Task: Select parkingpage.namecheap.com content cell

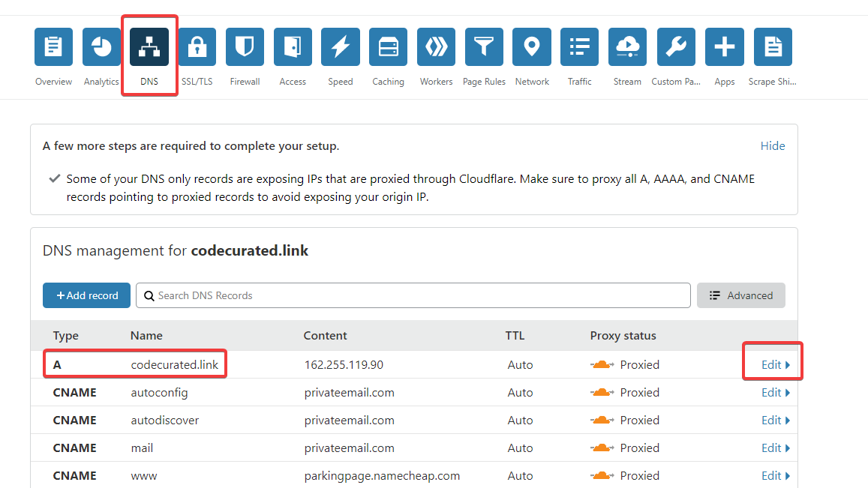Action: (382, 476)
